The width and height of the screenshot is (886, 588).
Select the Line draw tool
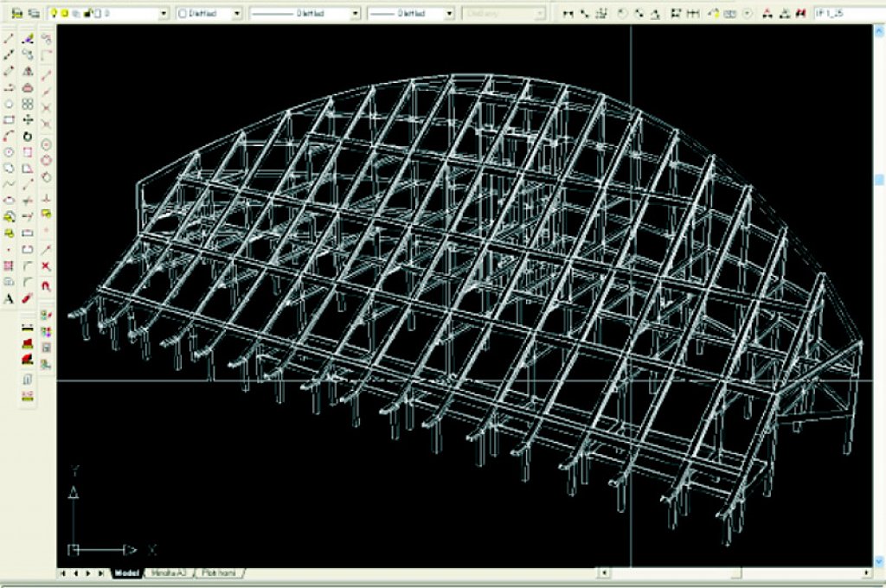click(x=9, y=39)
